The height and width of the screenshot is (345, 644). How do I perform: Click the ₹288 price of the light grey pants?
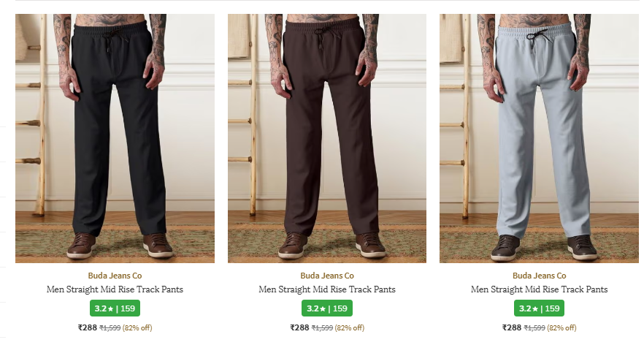pos(511,327)
